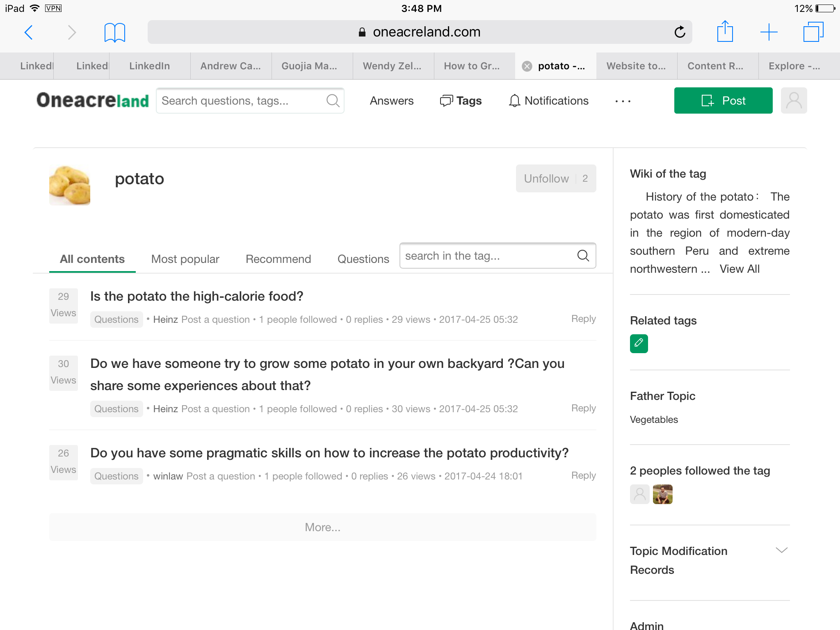Reload the page with refresh icon
Viewport: 840px width, 630px height.
tap(680, 32)
